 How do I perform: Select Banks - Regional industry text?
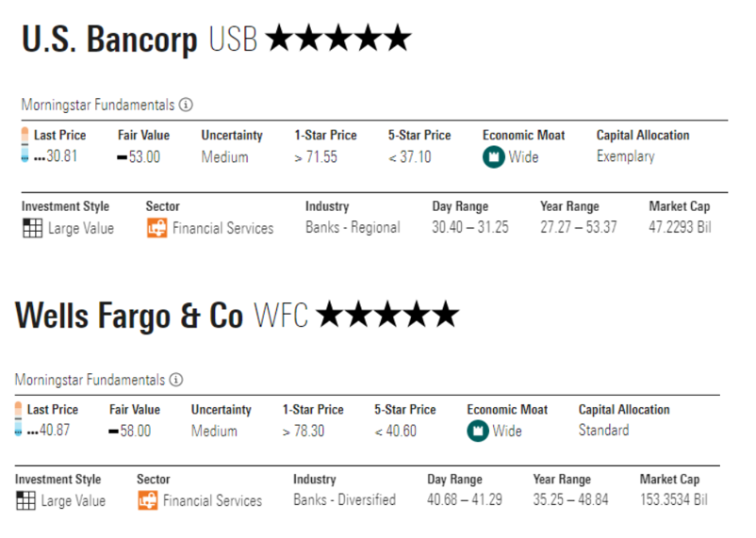pos(353,228)
